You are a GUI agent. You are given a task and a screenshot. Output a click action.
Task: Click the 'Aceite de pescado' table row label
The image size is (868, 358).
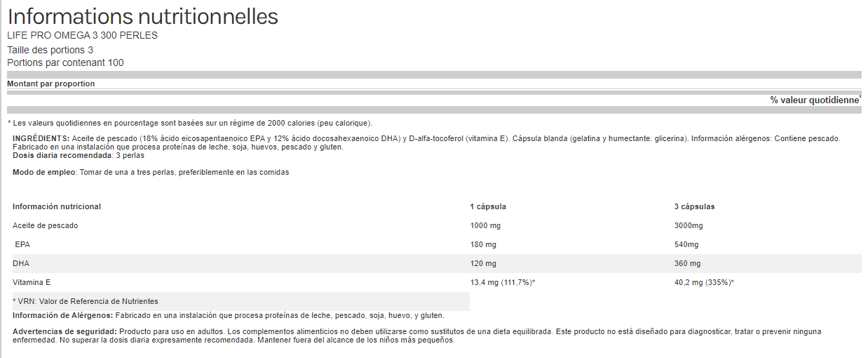coord(46,225)
